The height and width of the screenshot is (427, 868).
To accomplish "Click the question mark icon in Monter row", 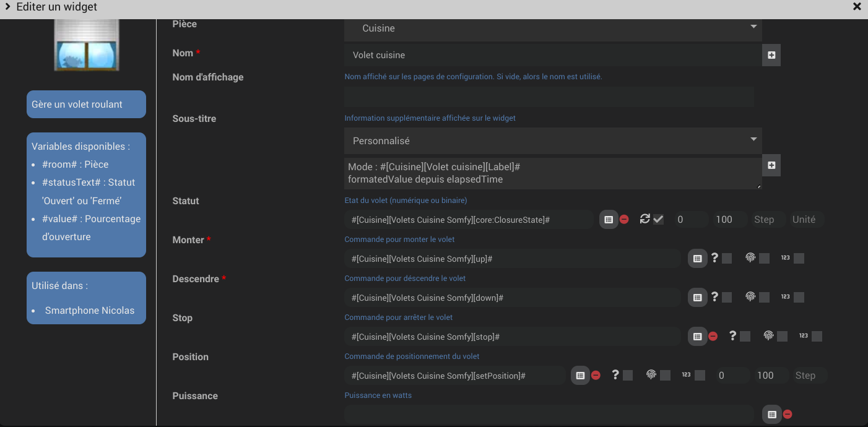I will pyautogui.click(x=714, y=258).
